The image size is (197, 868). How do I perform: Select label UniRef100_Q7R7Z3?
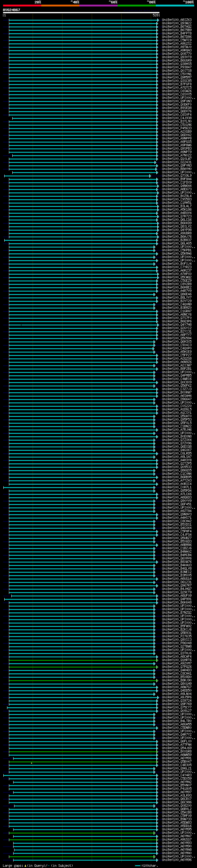coord(177,216)
